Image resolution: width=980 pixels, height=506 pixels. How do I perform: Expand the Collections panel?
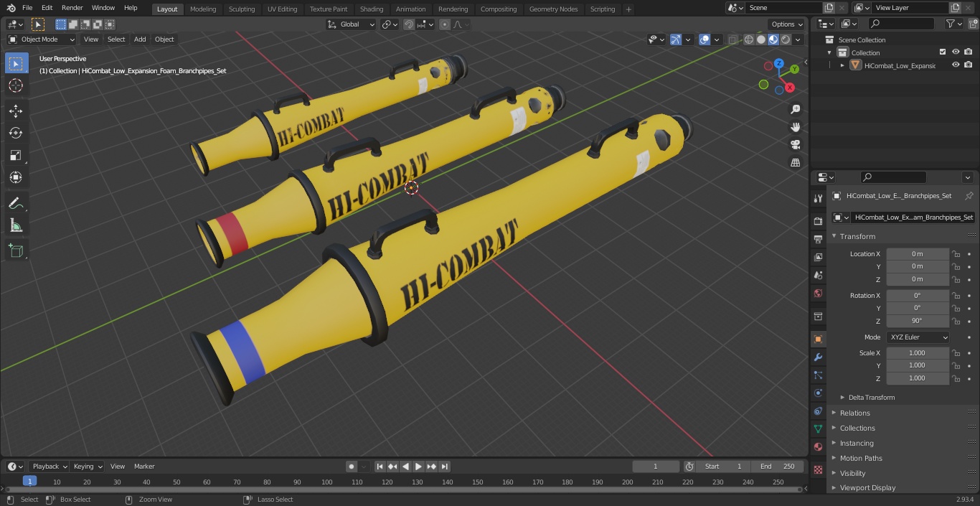point(857,428)
